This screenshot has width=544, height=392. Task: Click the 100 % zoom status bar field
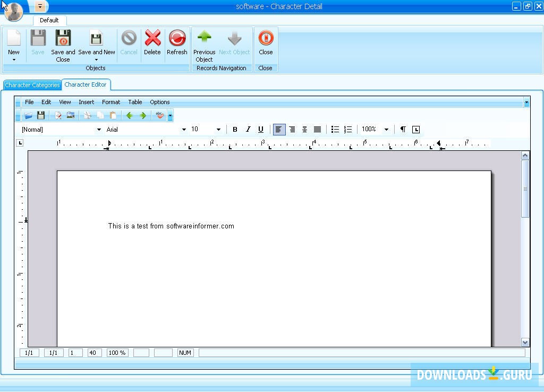(x=117, y=353)
